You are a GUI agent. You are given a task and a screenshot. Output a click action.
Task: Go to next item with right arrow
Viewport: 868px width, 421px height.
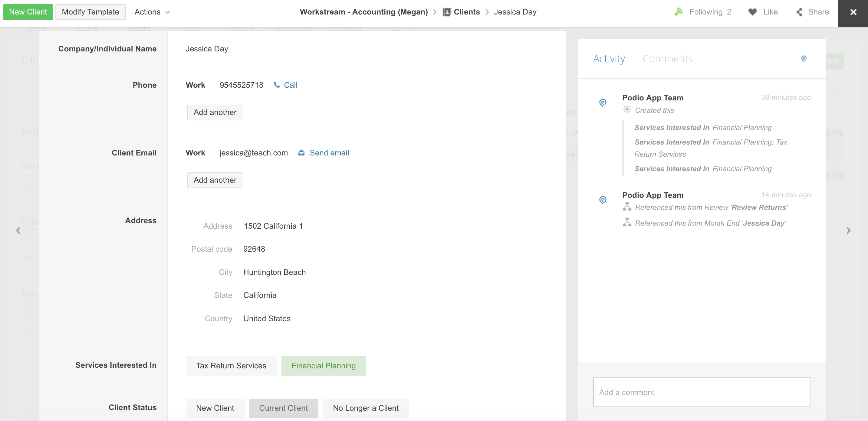pos(848,231)
